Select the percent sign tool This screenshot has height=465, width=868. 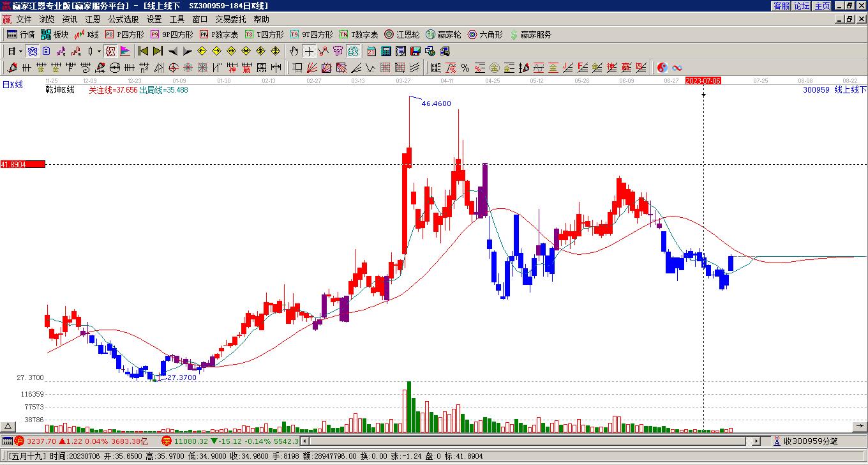click(x=465, y=68)
